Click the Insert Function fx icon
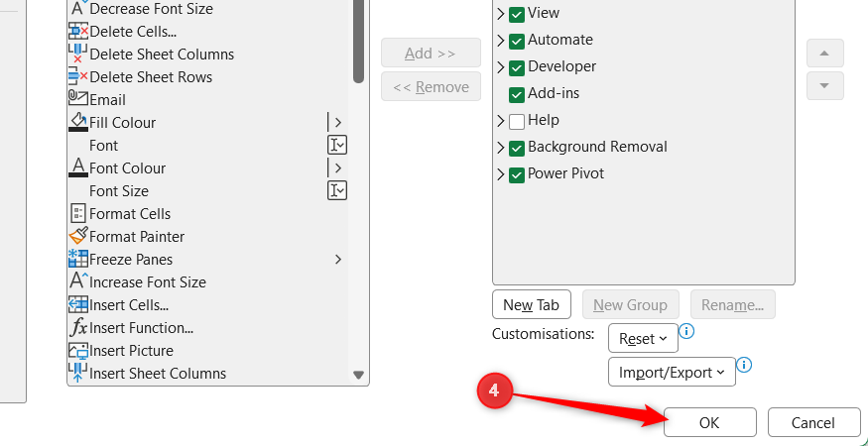 click(x=78, y=328)
